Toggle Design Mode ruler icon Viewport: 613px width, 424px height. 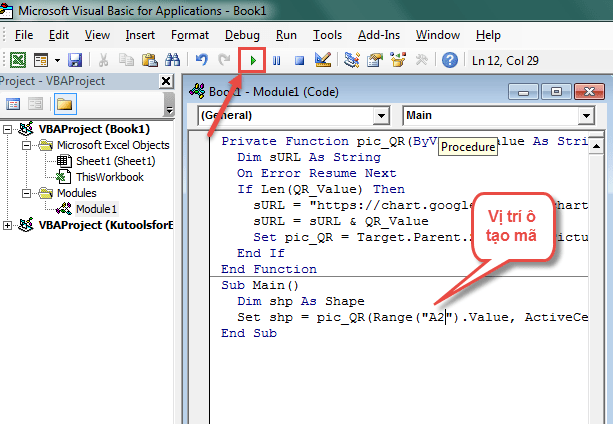(x=323, y=60)
